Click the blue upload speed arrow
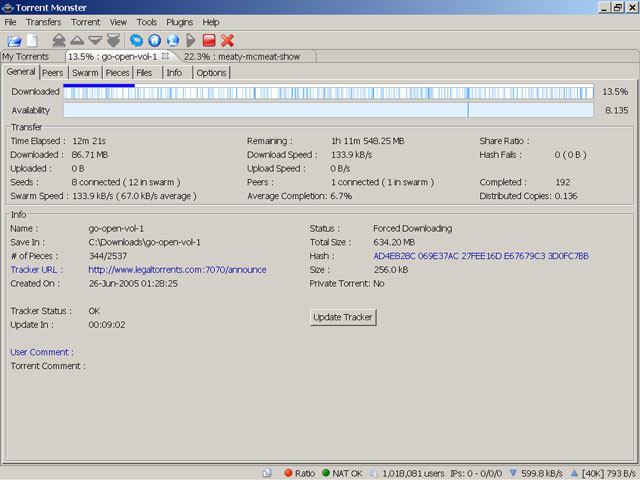Viewport: 640px width, 480px height. pyautogui.click(x=574, y=473)
